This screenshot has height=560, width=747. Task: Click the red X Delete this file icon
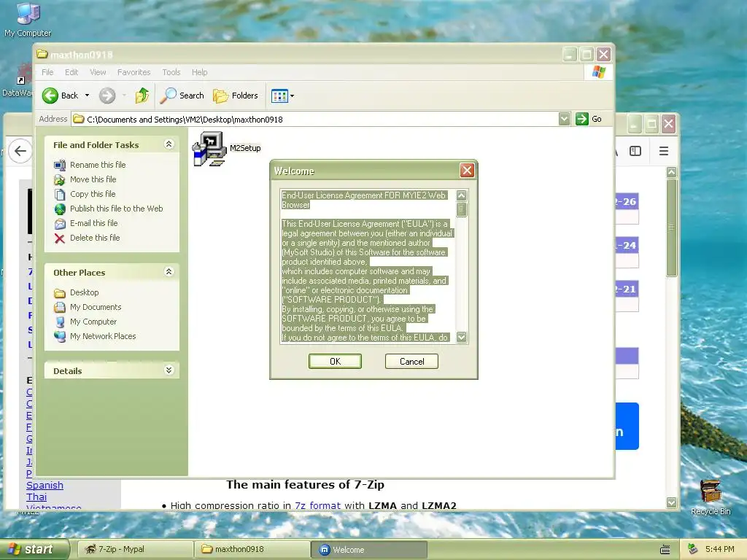(x=60, y=238)
